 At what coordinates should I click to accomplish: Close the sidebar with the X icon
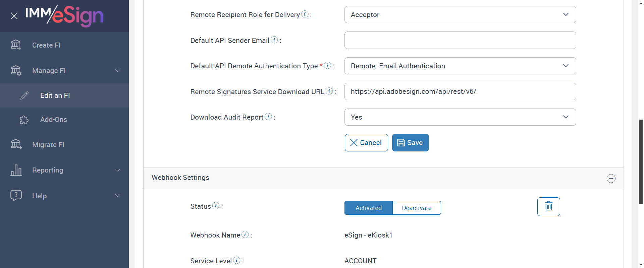tap(14, 16)
